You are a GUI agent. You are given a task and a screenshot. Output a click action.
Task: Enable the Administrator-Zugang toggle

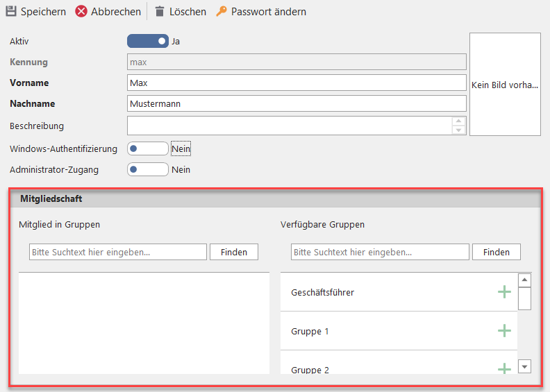(x=147, y=169)
